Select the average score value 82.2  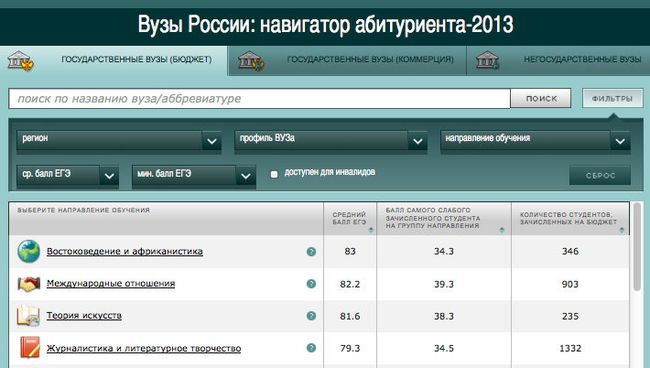click(x=350, y=284)
